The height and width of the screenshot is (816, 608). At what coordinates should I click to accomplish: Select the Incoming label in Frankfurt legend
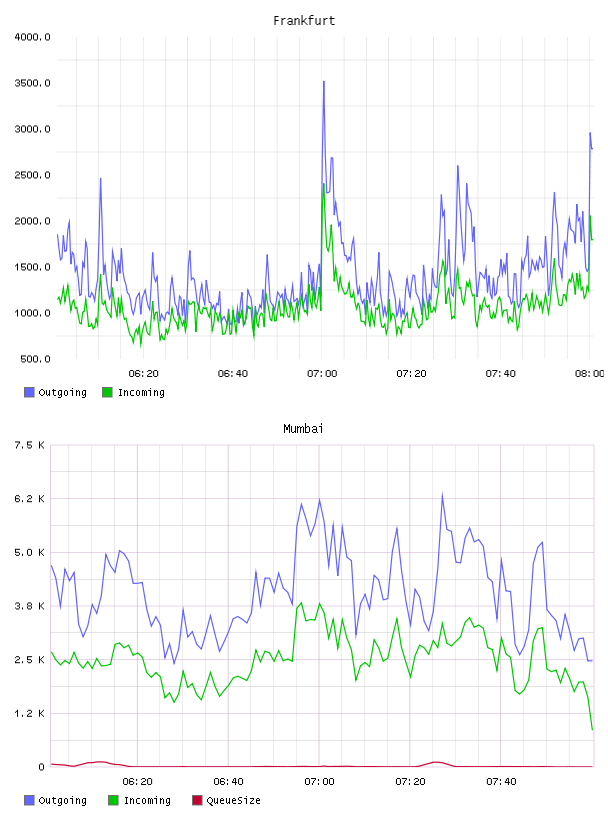(141, 392)
